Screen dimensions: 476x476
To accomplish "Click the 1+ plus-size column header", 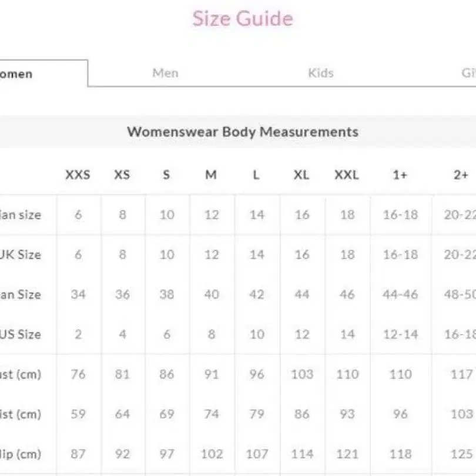I will point(400,175).
